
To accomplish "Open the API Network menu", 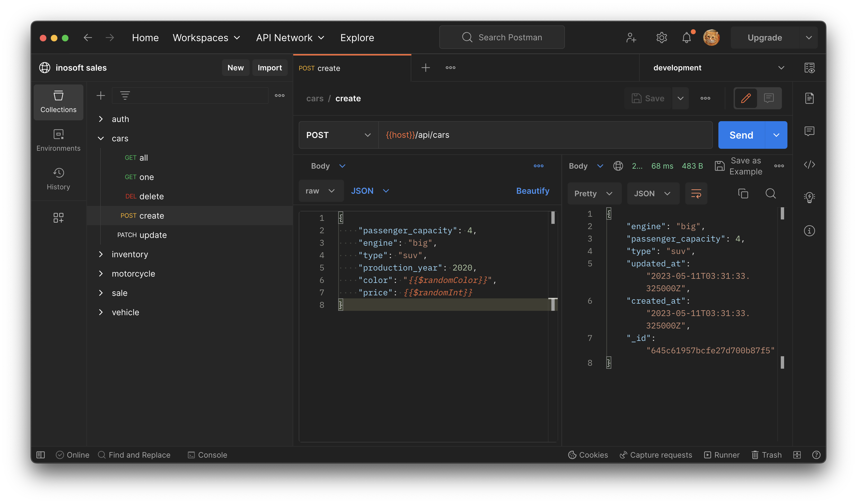I will click(x=290, y=38).
